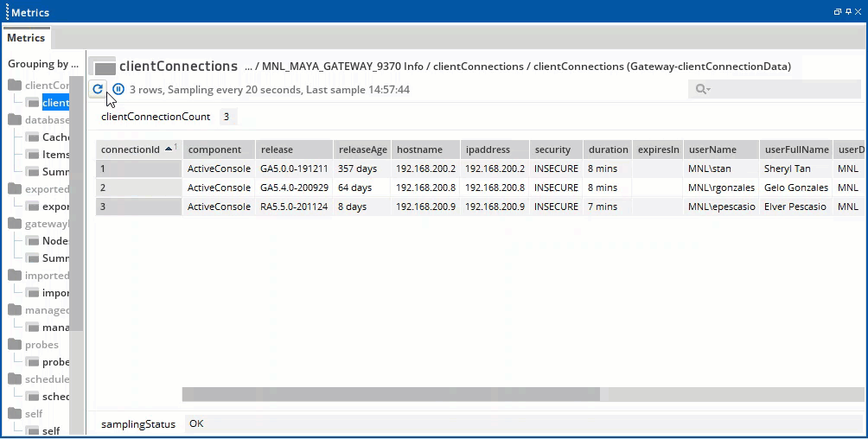Sort by the release column header
The height and width of the screenshot is (439, 868).
[x=294, y=150]
